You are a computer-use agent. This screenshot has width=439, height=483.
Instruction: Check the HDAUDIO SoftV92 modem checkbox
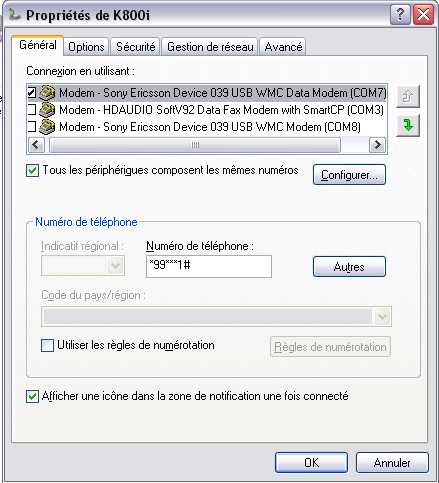point(32,110)
